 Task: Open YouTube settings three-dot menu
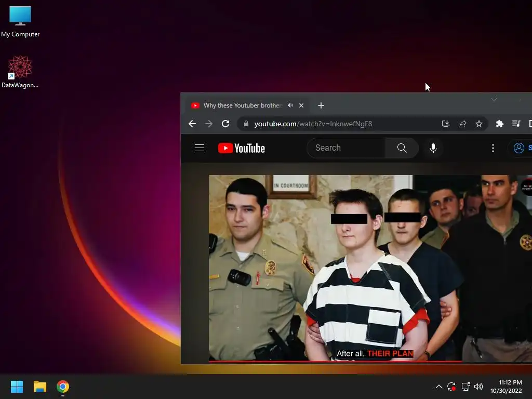tap(493, 148)
